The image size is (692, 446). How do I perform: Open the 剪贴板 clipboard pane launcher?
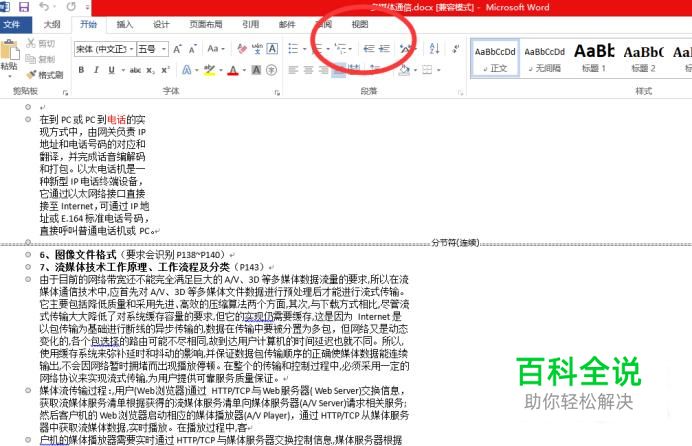[x=65, y=93]
